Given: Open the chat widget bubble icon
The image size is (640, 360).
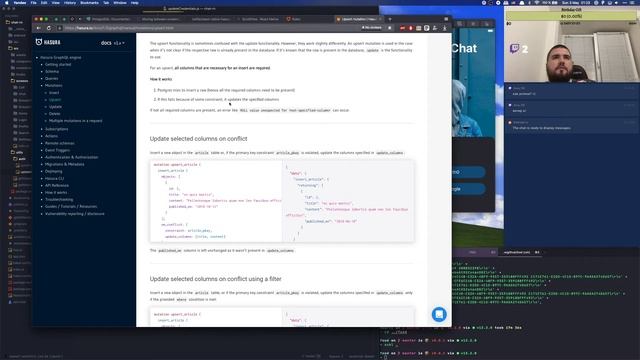Looking at the screenshot, I should click(439, 314).
